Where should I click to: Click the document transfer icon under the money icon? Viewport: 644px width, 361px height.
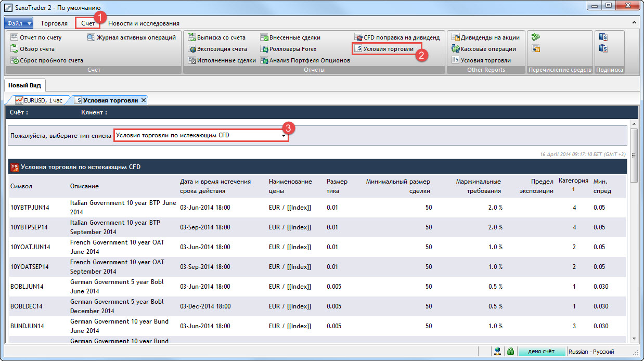click(536, 49)
